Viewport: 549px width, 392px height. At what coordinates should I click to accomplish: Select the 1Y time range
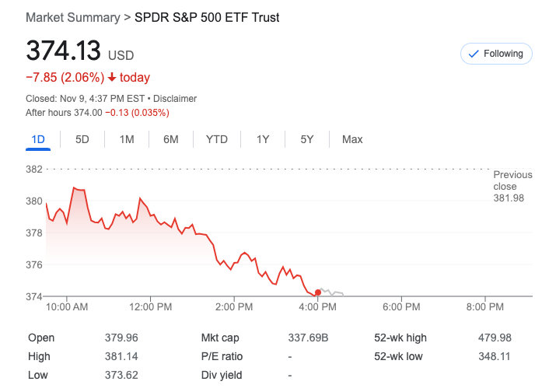pyautogui.click(x=263, y=139)
